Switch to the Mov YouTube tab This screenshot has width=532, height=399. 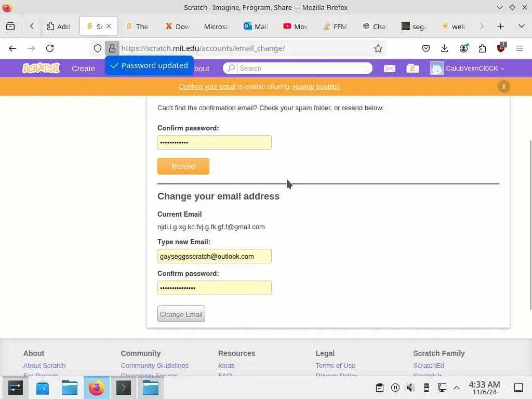(x=296, y=26)
